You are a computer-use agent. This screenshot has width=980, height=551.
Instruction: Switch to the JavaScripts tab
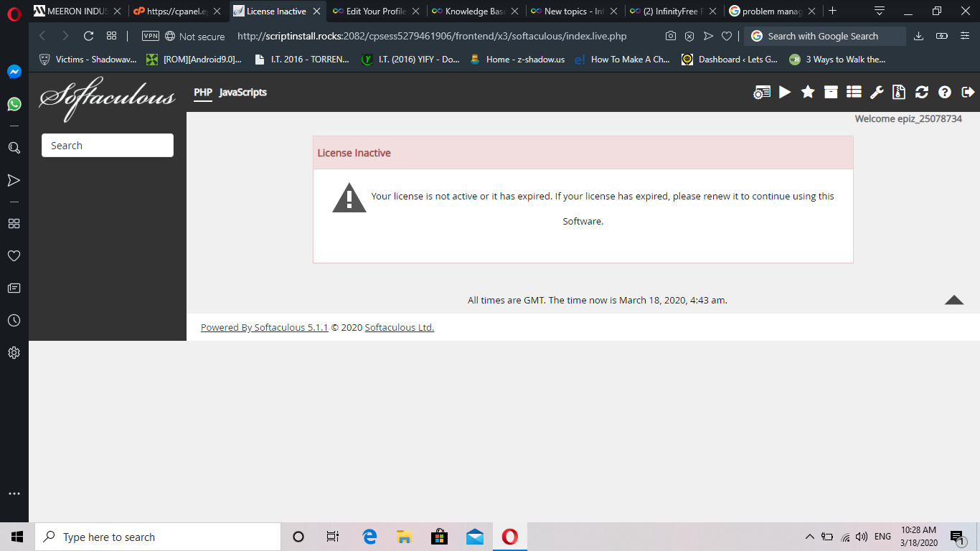click(242, 92)
